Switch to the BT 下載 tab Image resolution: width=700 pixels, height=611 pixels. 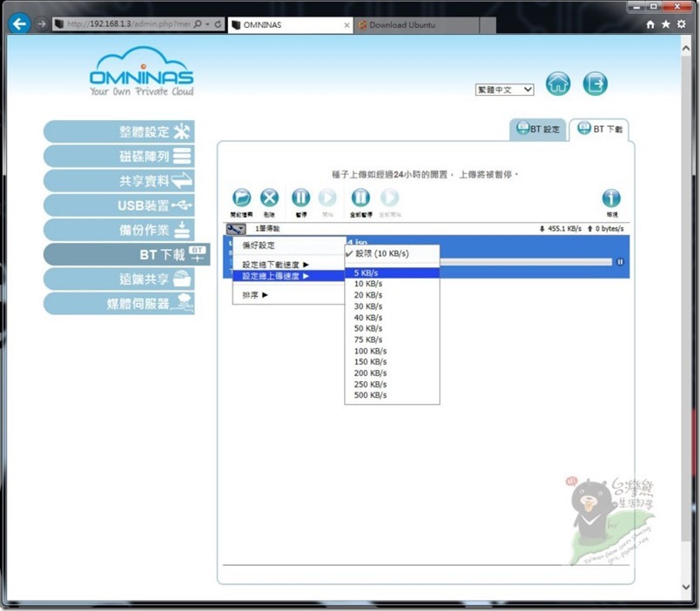600,130
